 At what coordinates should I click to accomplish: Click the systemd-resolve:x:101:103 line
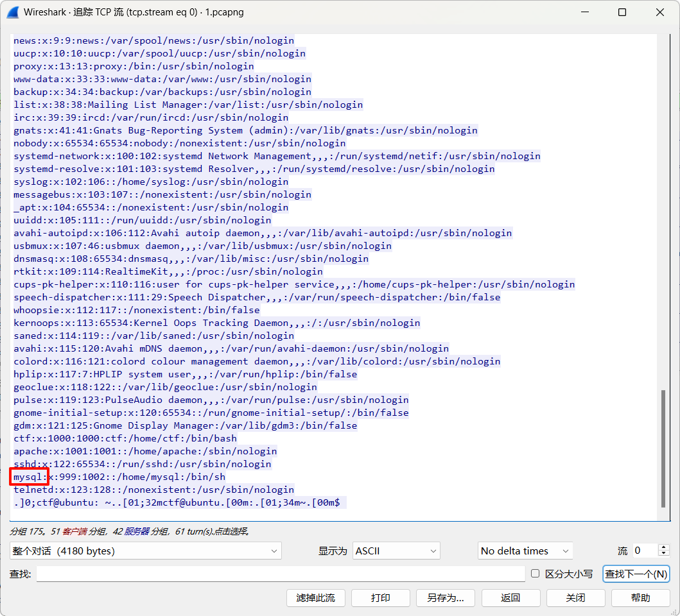[254, 169]
